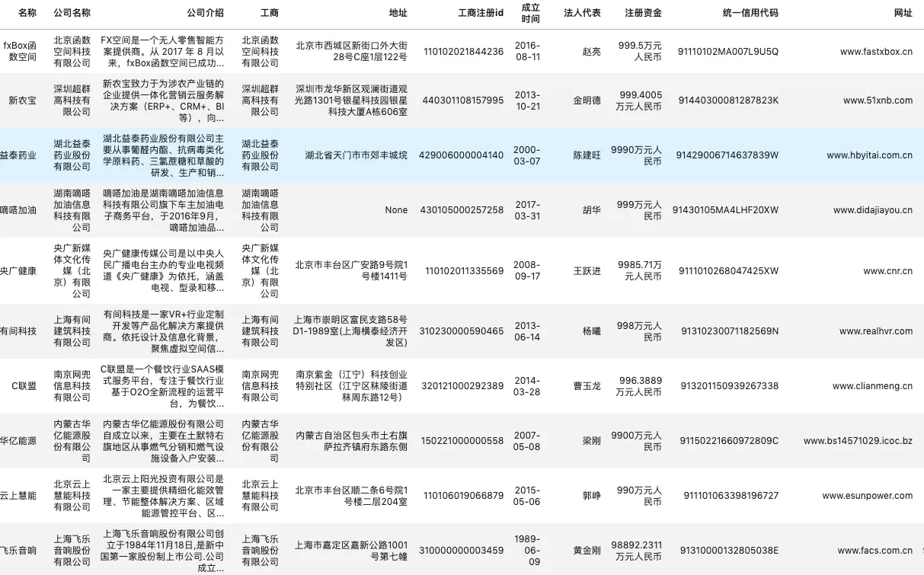Click credit code 91110102MA007L9U5Q

[x=728, y=52]
